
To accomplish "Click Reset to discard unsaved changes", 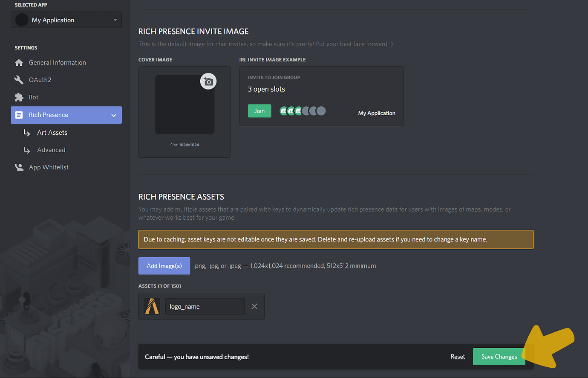I will click(458, 356).
